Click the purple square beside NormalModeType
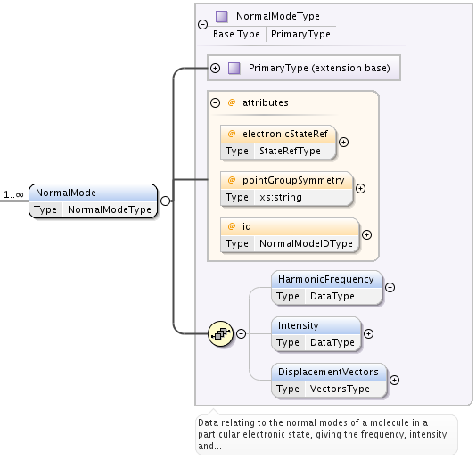 (222, 16)
